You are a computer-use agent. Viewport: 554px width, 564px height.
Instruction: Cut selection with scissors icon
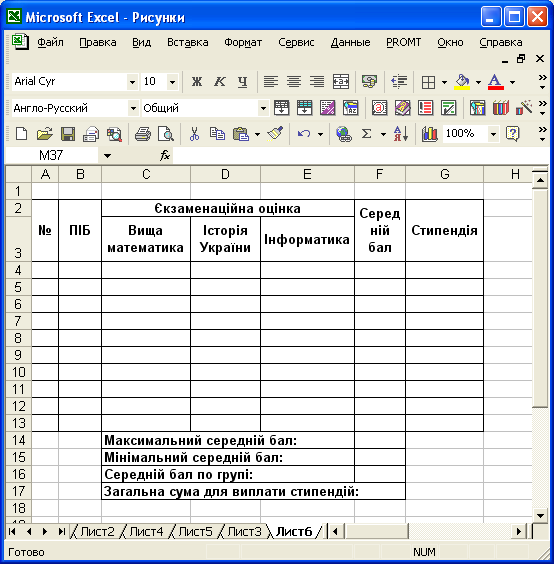point(194,134)
